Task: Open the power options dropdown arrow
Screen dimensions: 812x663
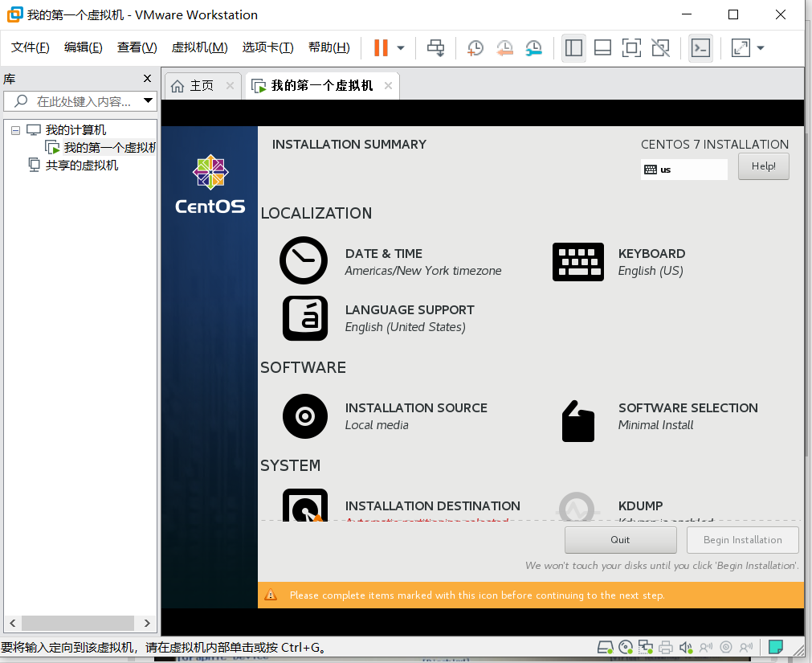Action: [x=400, y=48]
